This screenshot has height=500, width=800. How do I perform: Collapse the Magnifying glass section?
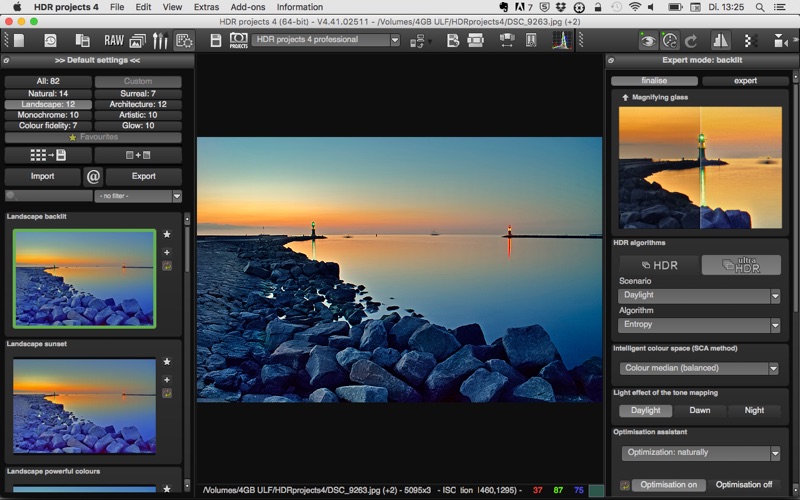coord(625,97)
